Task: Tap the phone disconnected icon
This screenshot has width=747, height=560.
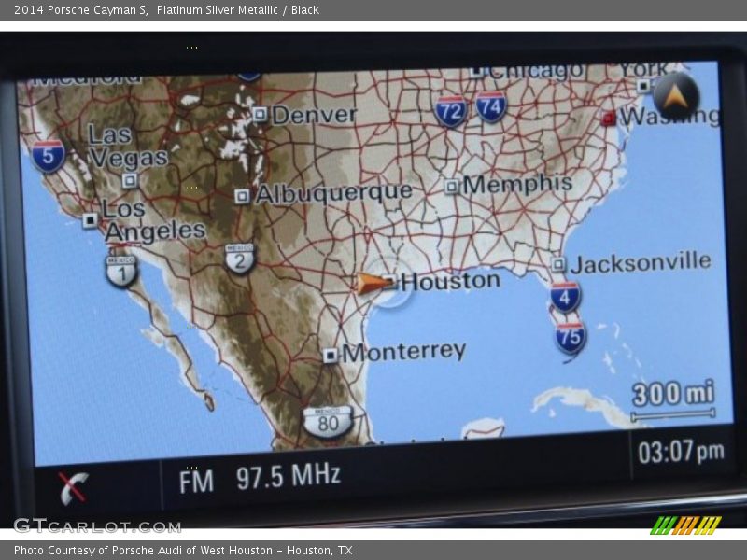Action: 74,487
